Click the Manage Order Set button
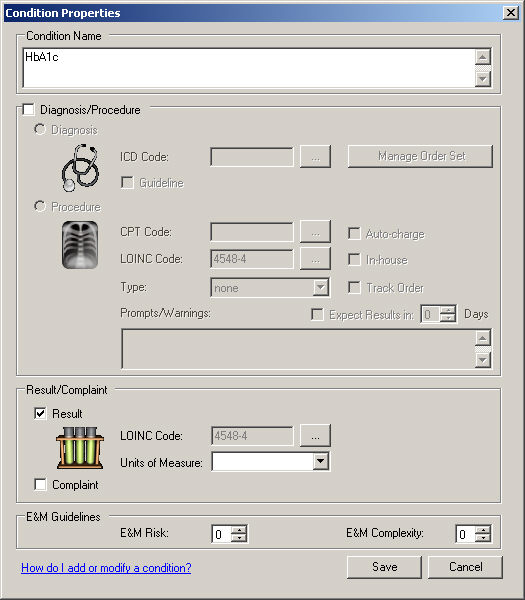The height and width of the screenshot is (600, 525). tap(420, 156)
